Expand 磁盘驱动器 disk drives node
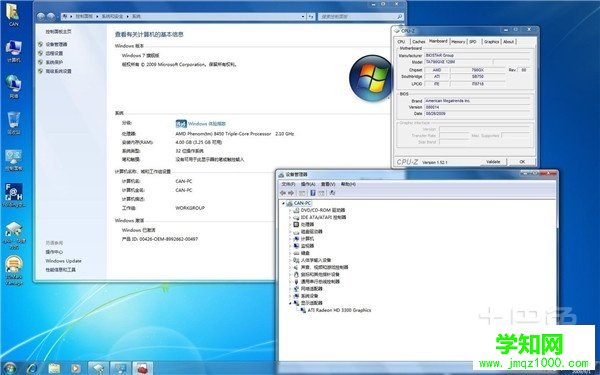The image size is (600, 375). click(290, 232)
